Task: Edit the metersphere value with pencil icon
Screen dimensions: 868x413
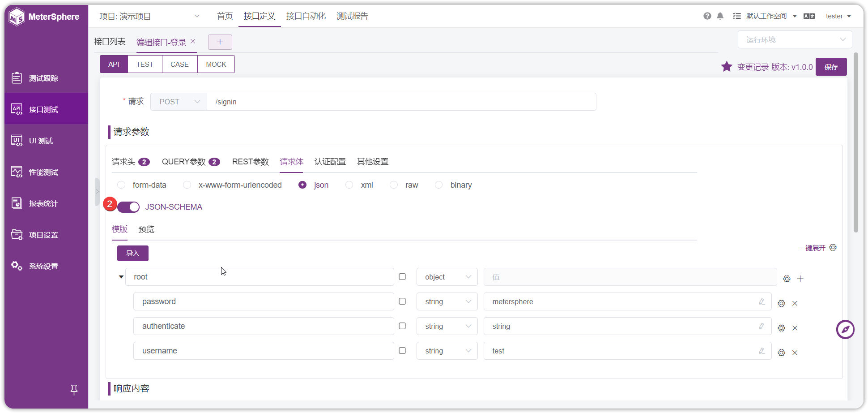Action: (762, 301)
